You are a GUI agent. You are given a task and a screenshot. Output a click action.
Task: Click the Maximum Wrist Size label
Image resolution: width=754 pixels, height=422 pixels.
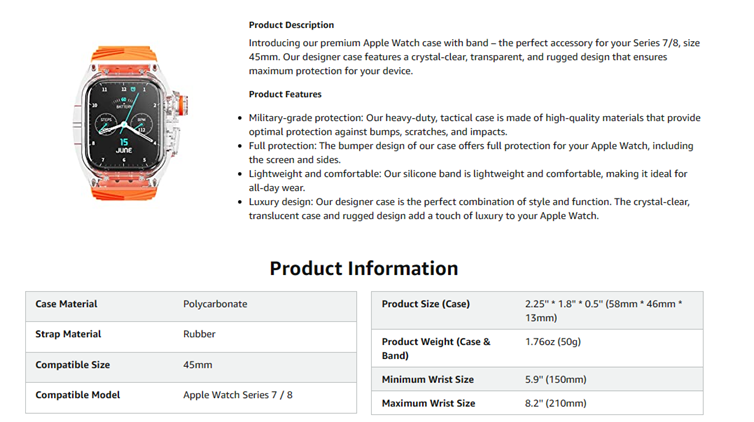click(x=428, y=403)
